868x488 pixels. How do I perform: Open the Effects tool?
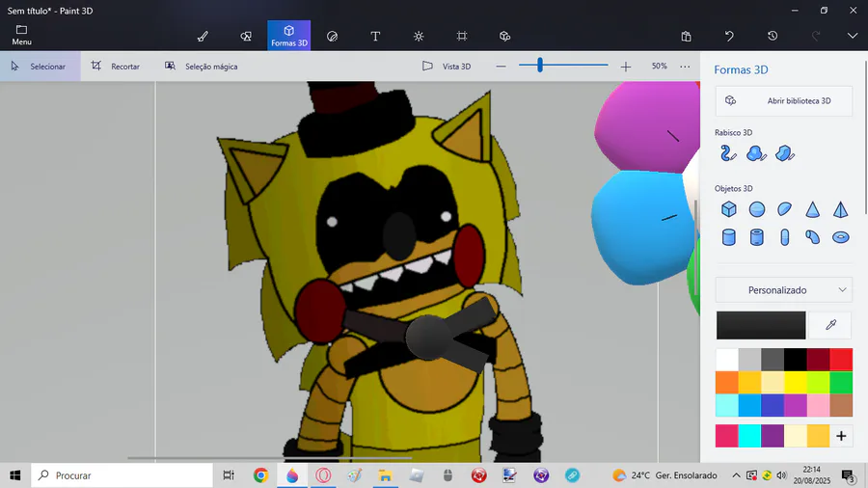pos(419,36)
